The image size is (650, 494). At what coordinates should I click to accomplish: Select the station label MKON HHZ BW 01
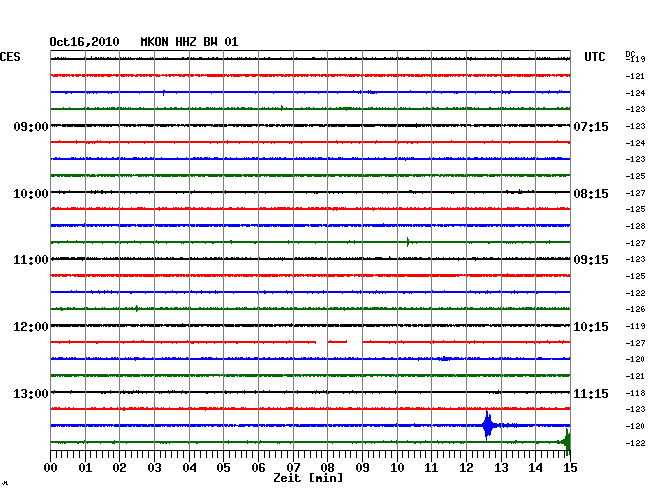tap(189, 42)
